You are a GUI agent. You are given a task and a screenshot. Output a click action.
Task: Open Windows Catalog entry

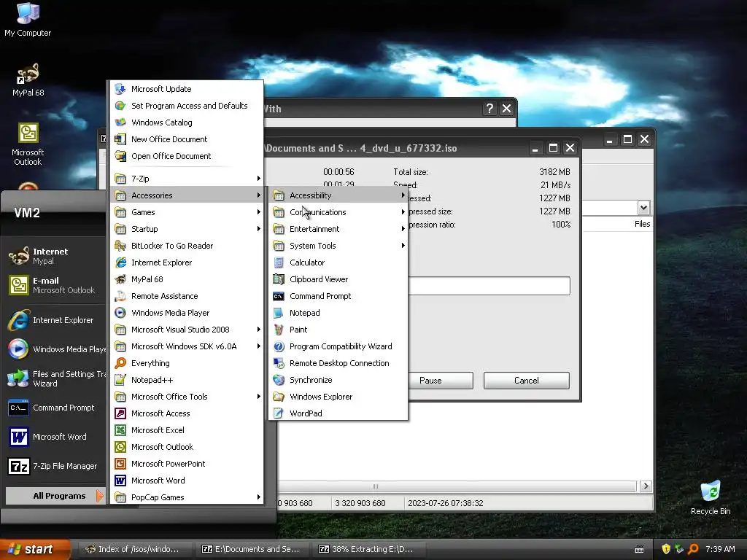point(187,122)
